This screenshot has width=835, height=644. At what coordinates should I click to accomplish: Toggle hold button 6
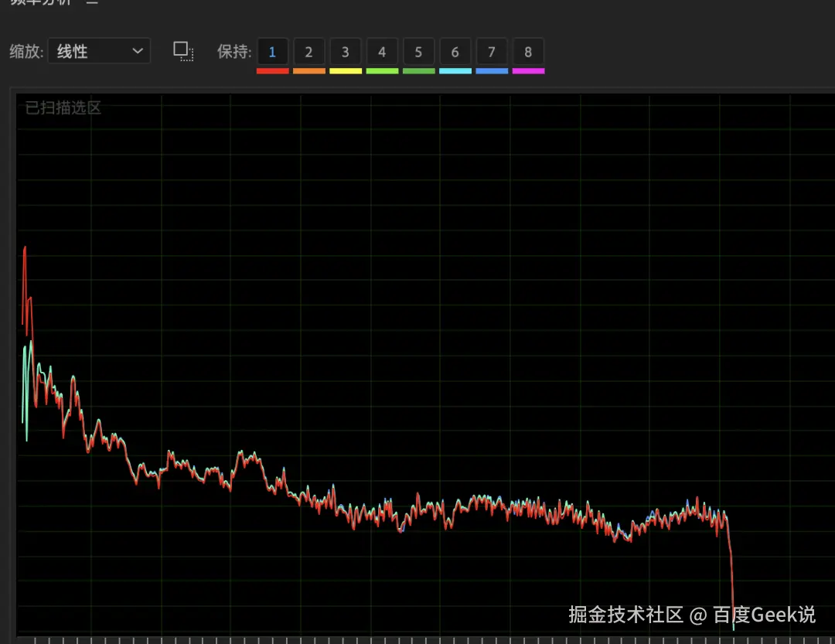point(455,52)
